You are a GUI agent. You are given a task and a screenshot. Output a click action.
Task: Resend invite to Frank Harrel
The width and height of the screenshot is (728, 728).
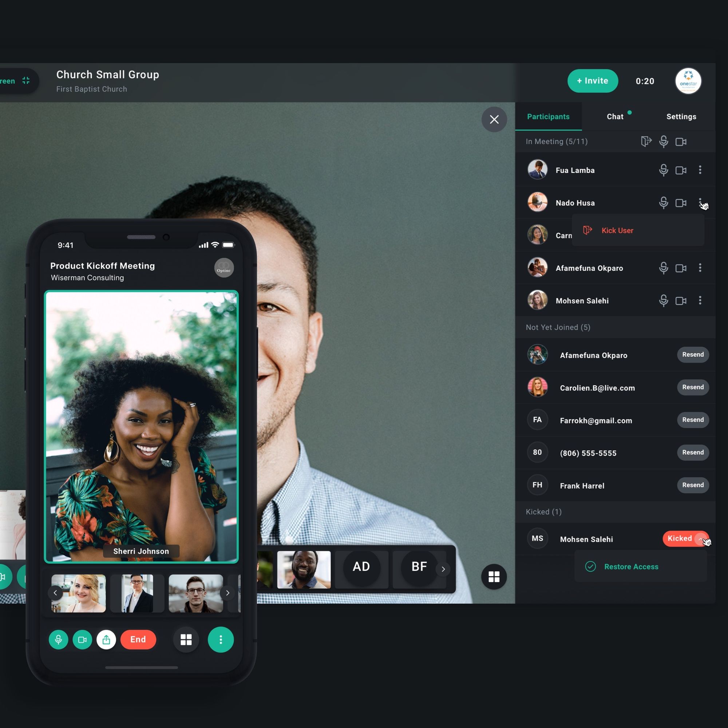(693, 485)
